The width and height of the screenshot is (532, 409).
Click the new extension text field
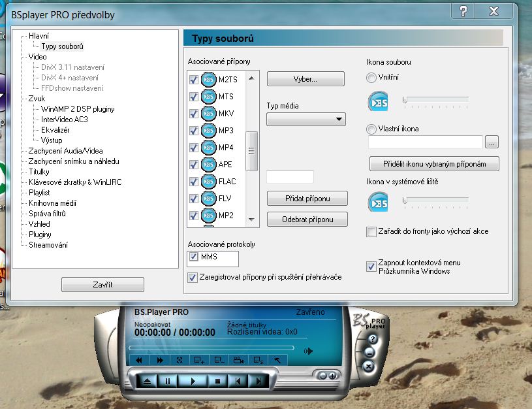click(x=290, y=176)
